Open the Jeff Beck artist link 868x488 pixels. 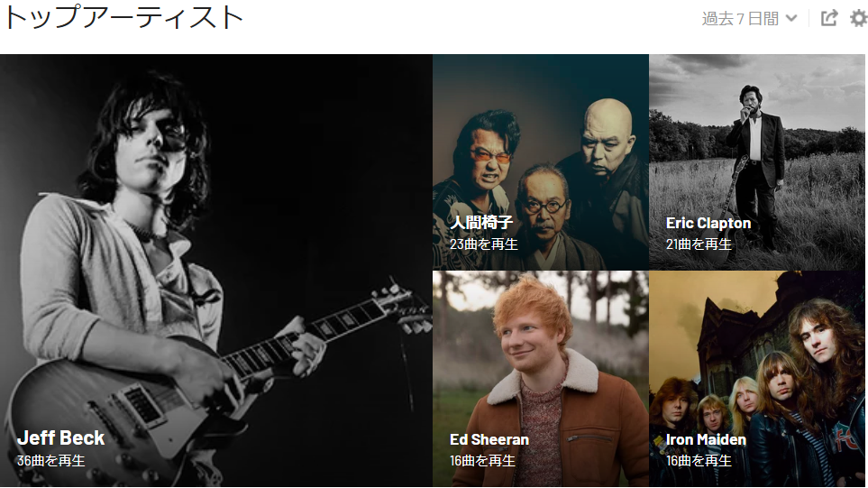(61, 438)
